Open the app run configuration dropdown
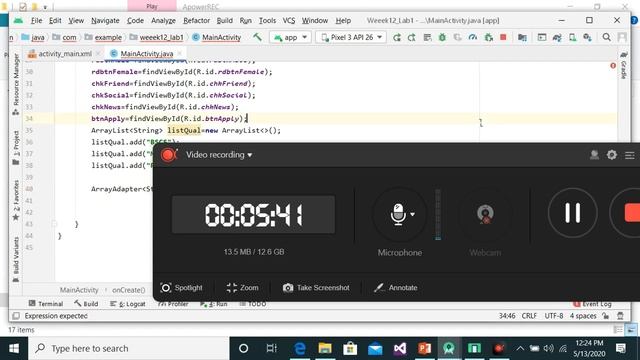Screen dimensions: 640x360 tap(290, 37)
